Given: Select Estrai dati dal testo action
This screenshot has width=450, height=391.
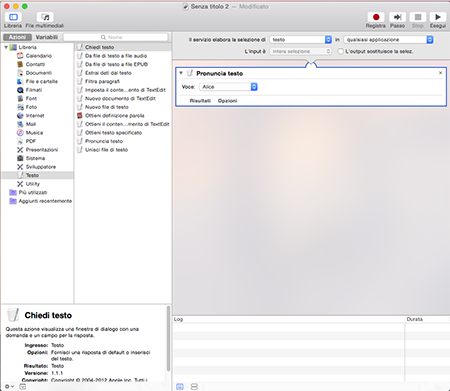Looking at the screenshot, I should (x=108, y=73).
